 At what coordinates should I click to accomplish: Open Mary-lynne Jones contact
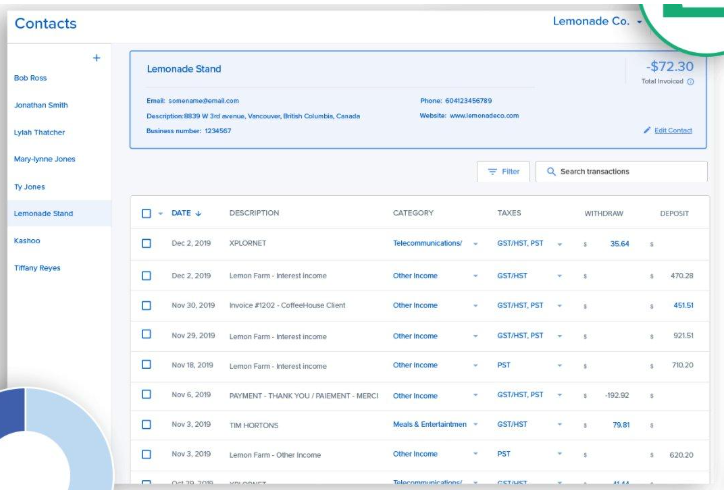tap(44, 159)
